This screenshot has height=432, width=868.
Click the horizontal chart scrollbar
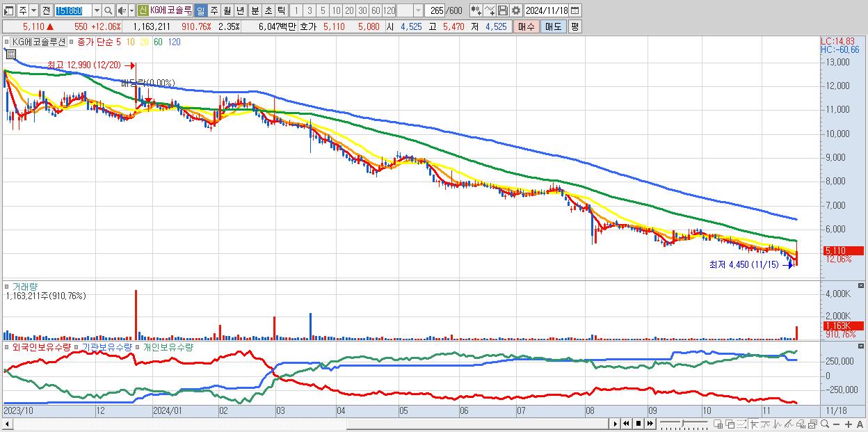(x=476, y=424)
